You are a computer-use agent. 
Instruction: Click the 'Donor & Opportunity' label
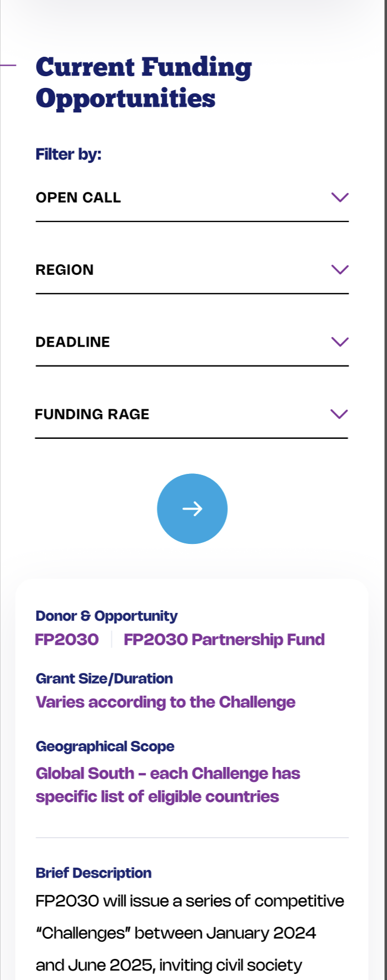(x=107, y=616)
